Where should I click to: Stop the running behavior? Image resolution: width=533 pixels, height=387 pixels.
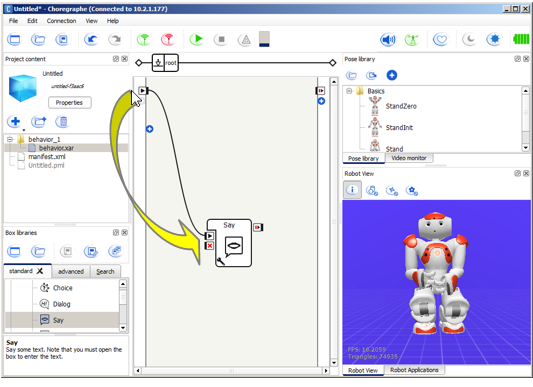coord(221,39)
